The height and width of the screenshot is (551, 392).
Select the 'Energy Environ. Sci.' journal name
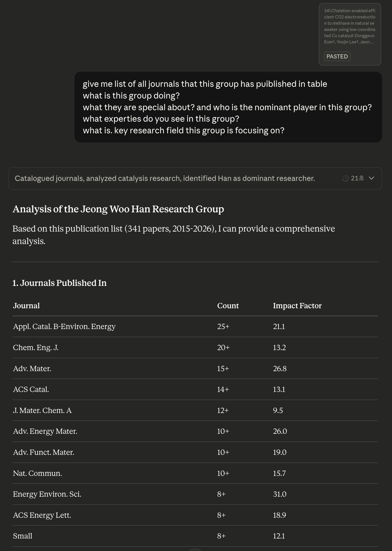[x=47, y=494]
